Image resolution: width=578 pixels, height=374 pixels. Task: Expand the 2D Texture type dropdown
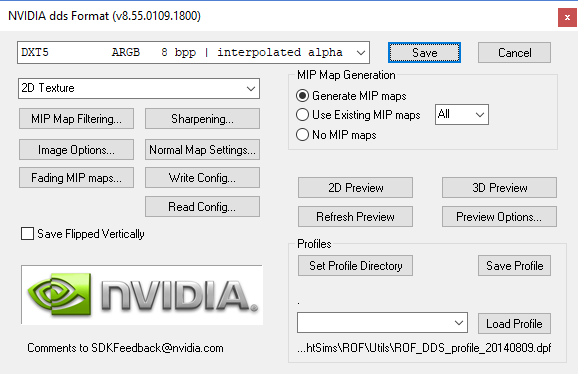[139, 88]
